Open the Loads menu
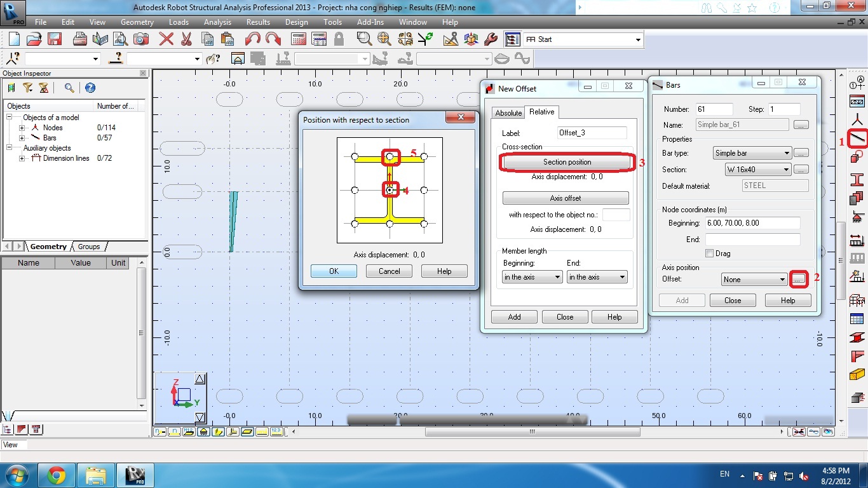The image size is (868, 488). pos(179,22)
